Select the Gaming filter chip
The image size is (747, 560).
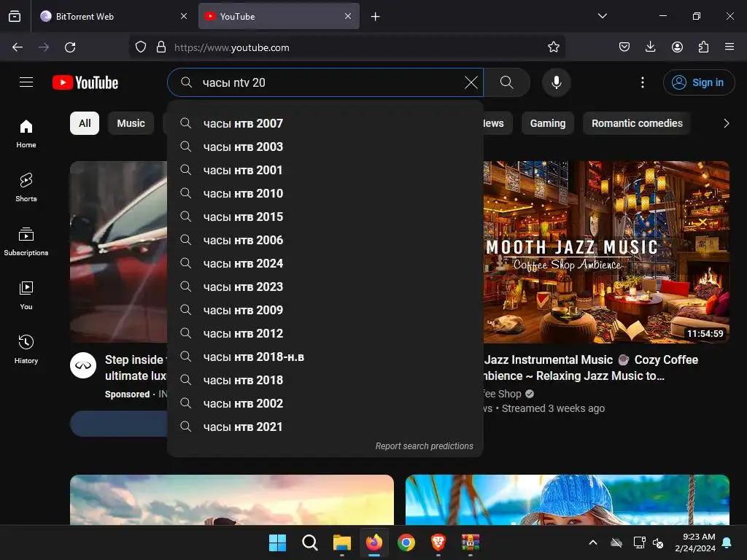pos(548,123)
